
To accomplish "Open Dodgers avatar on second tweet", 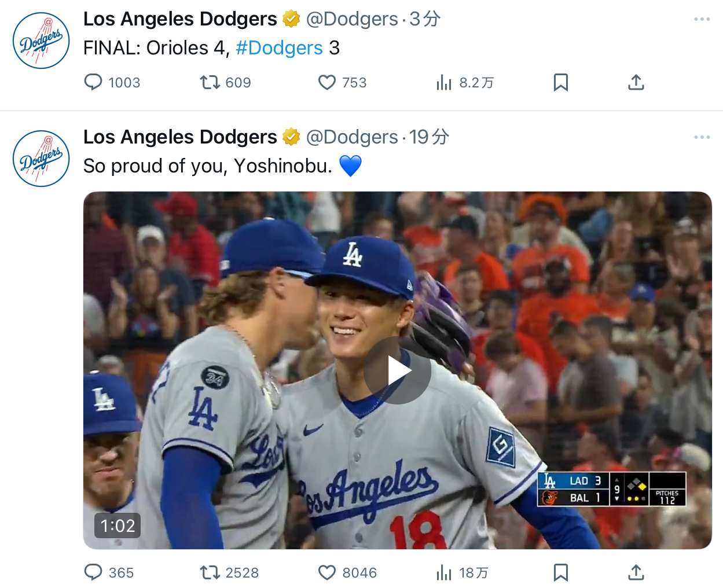I will pos(41,159).
